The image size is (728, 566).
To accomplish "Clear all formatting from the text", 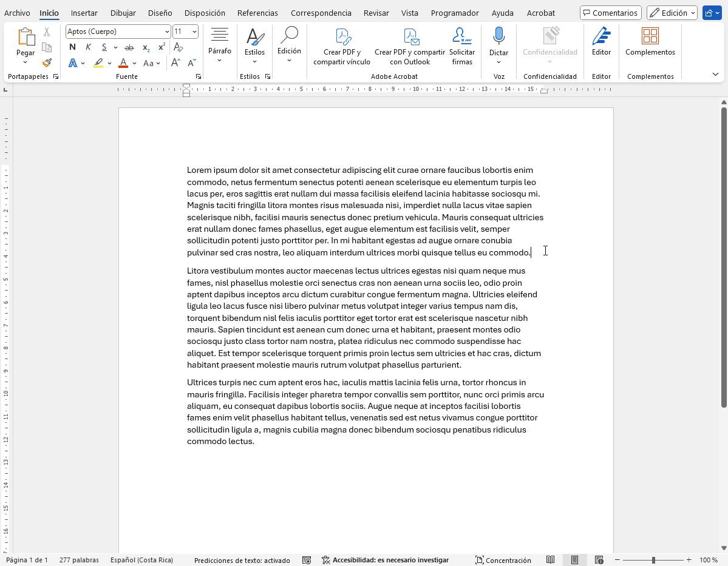I will point(179,47).
